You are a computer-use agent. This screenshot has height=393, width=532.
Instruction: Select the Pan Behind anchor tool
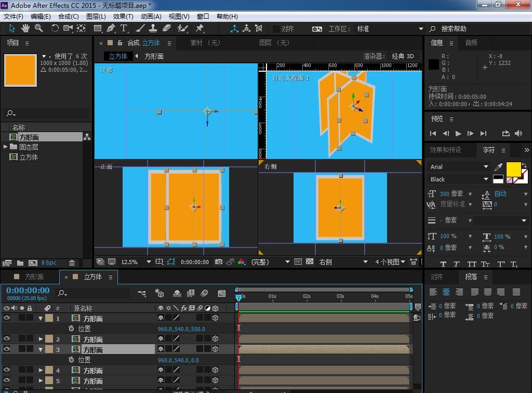[81, 29]
